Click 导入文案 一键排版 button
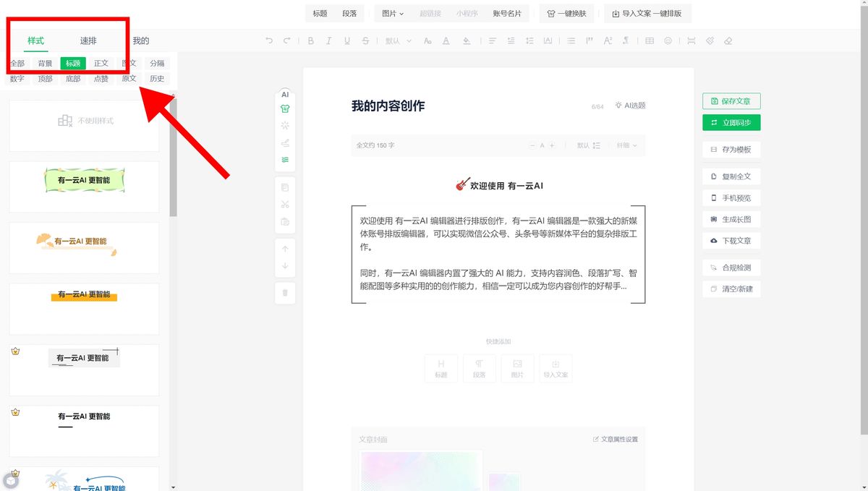 click(647, 13)
